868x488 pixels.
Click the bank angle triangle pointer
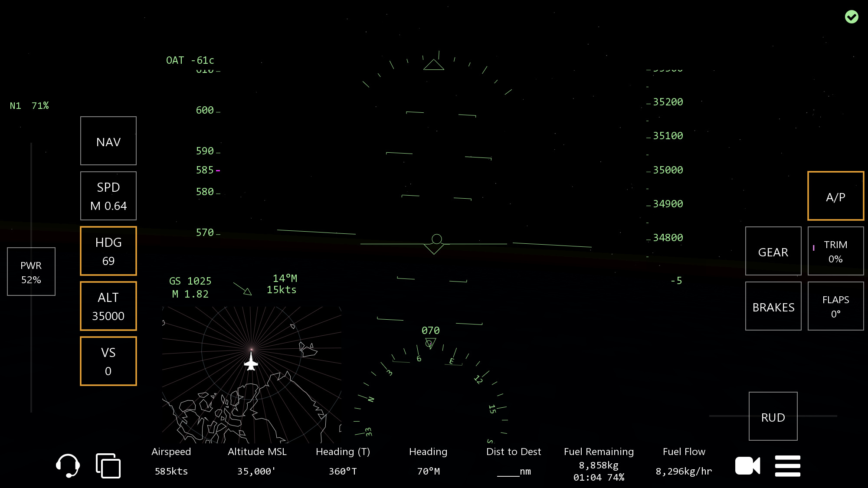point(433,65)
